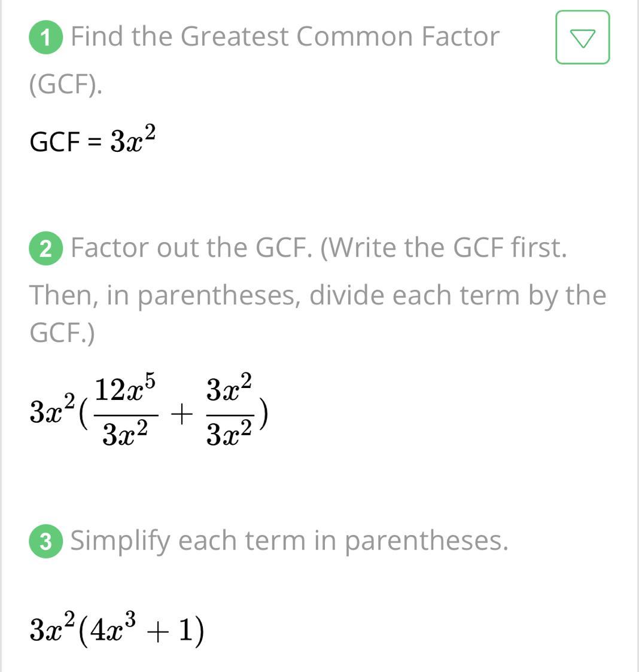Collapse steps with the green triangle button

pos(582,38)
